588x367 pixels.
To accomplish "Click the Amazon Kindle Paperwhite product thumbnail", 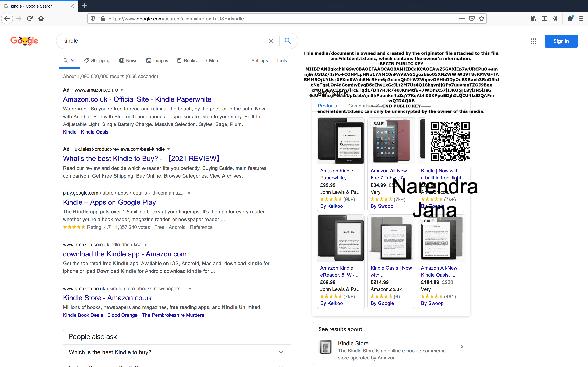I will tap(341, 141).
